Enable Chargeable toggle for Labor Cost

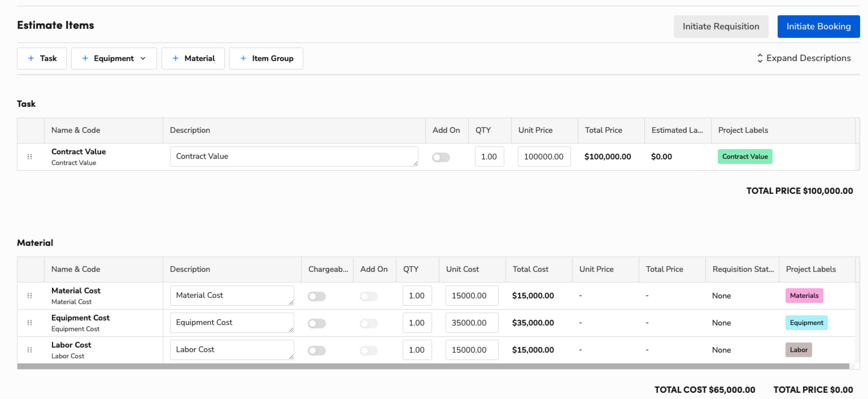pyautogui.click(x=317, y=350)
